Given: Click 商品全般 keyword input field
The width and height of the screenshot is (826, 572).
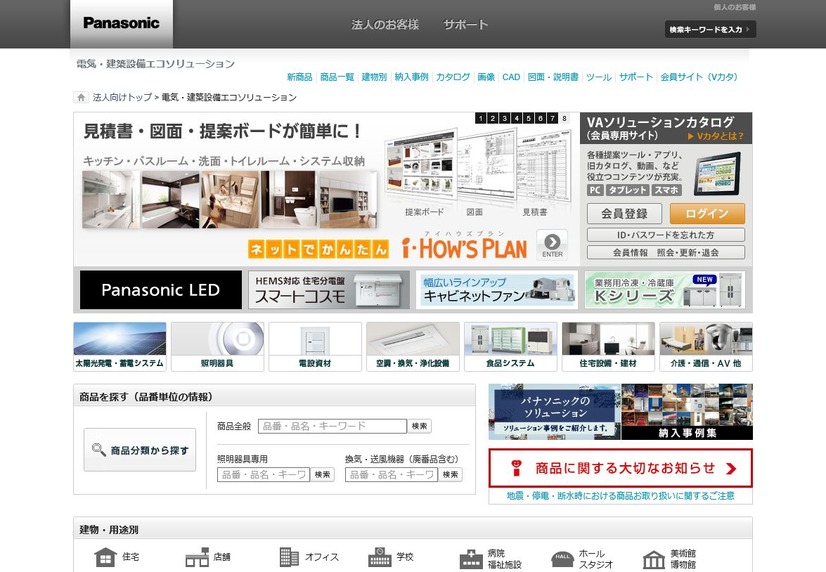Looking at the screenshot, I should (x=332, y=426).
